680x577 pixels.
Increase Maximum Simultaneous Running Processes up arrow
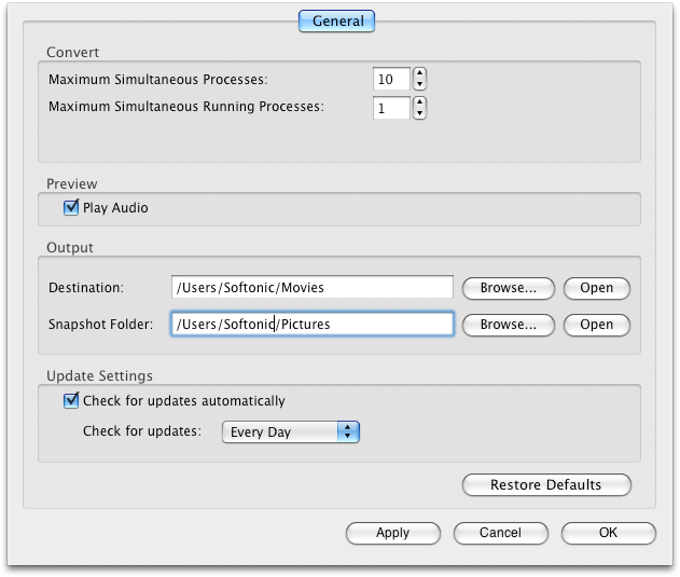point(420,102)
